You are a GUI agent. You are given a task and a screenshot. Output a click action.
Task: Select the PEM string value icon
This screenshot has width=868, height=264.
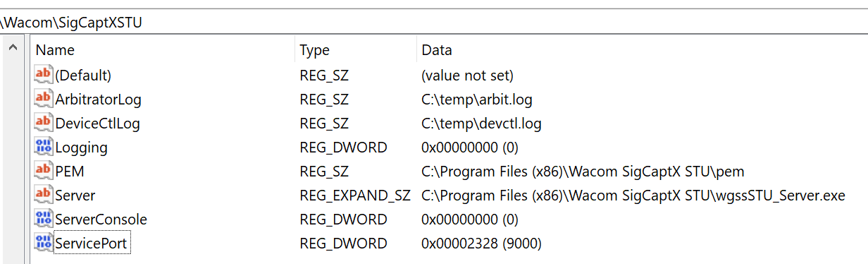click(44, 170)
